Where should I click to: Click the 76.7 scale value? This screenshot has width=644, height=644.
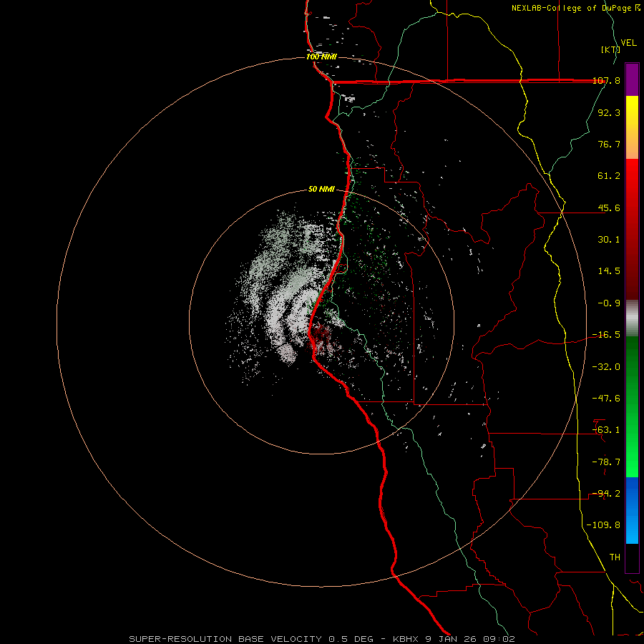[609, 145]
